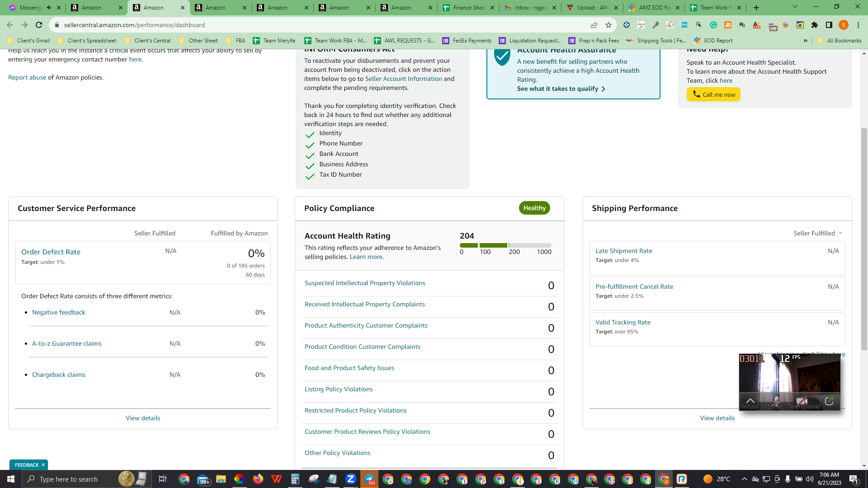Toggle camera in the video overlay

pos(802,400)
